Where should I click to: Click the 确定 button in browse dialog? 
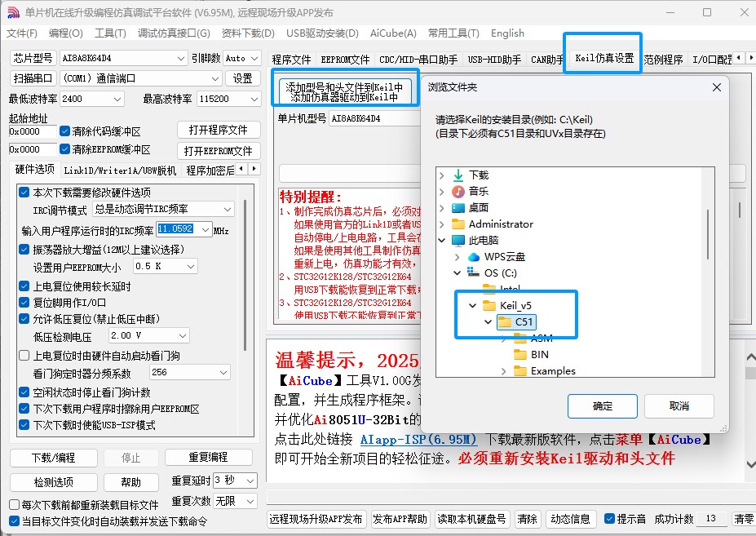point(603,406)
